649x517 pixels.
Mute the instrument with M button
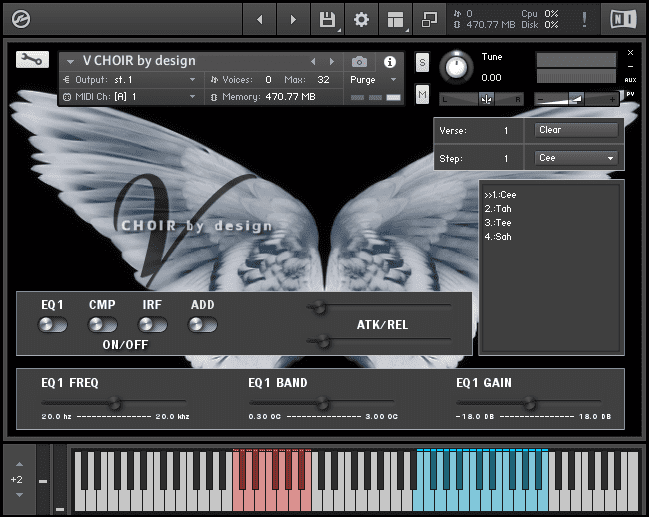[x=422, y=95]
